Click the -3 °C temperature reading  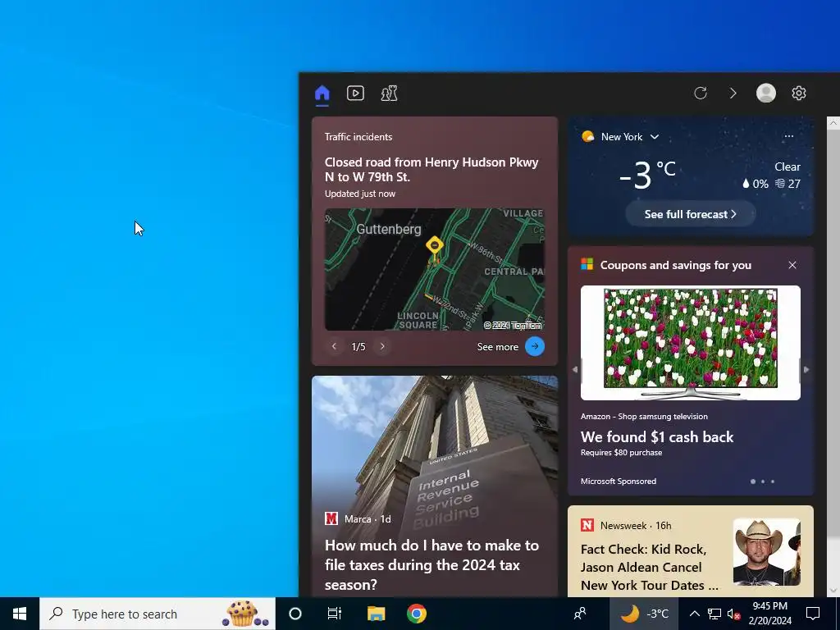coord(646,176)
